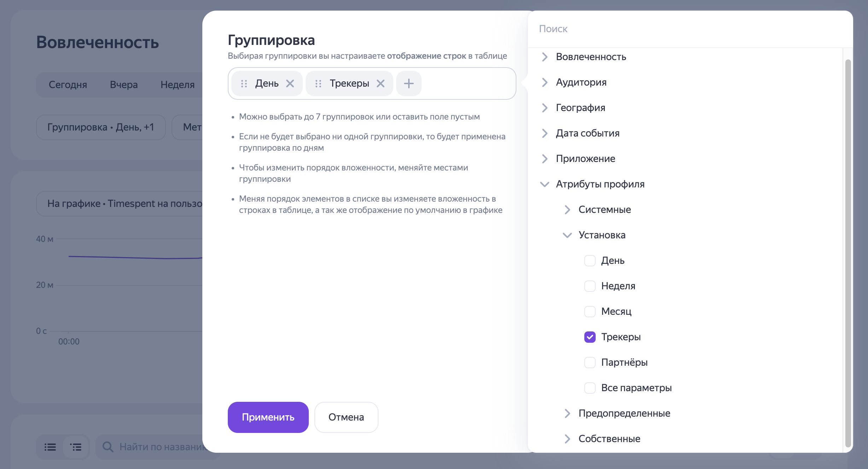The height and width of the screenshot is (469, 868).
Task: Grab the drag handle on День chip
Action: click(244, 83)
